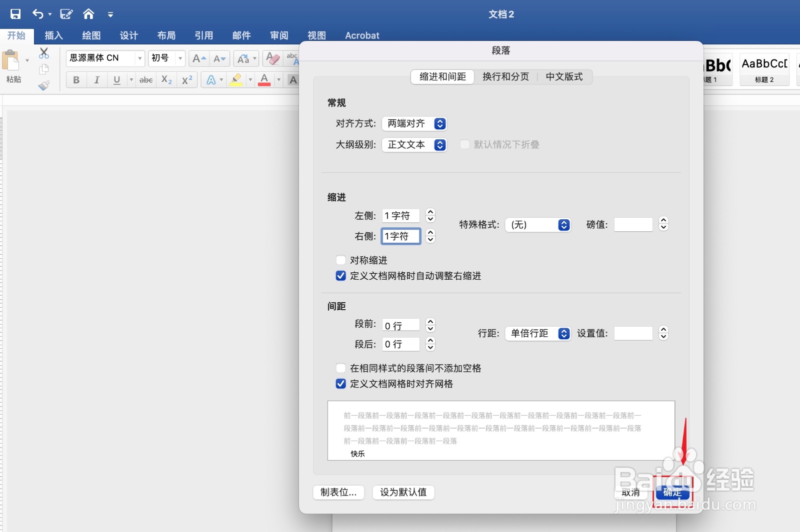
Task: Open the 特殊格式 dropdown
Action: [538, 225]
